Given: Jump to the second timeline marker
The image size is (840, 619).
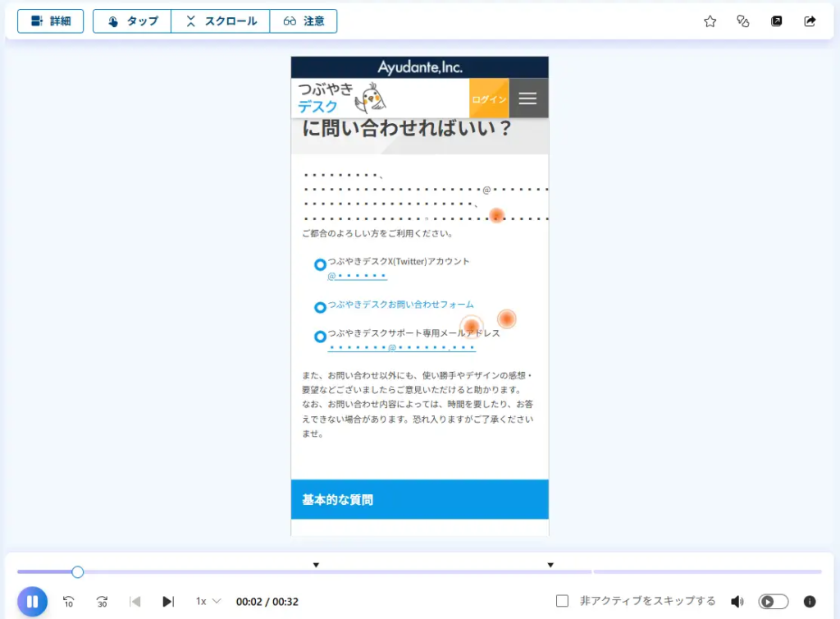Looking at the screenshot, I should point(550,565).
